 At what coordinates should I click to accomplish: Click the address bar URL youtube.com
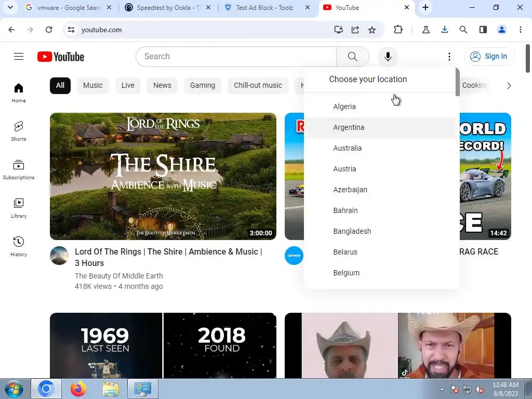[101, 30]
